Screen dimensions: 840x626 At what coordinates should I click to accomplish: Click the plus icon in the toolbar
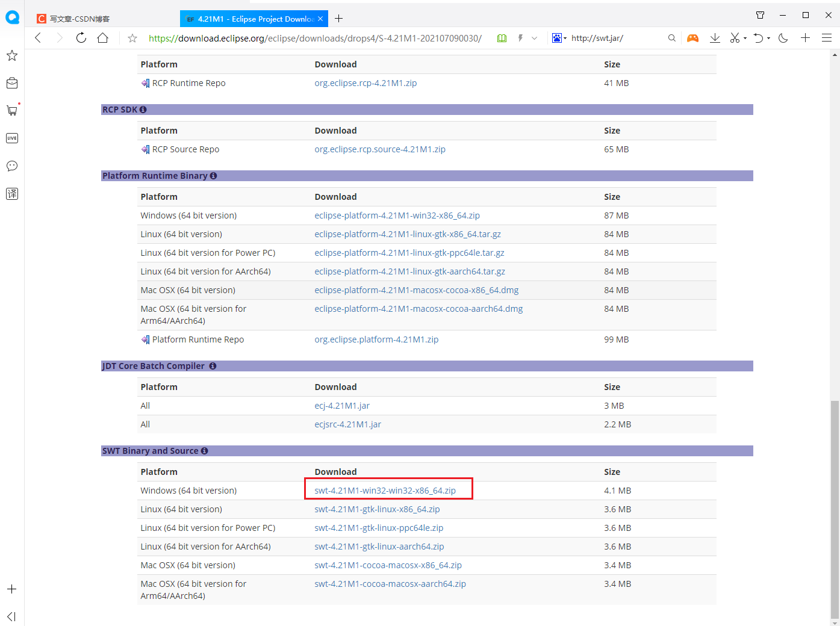pyautogui.click(x=805, y=38)
